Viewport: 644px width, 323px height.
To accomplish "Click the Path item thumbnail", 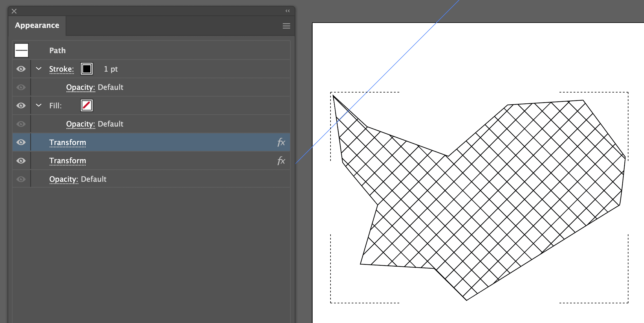I will point(22,50).
